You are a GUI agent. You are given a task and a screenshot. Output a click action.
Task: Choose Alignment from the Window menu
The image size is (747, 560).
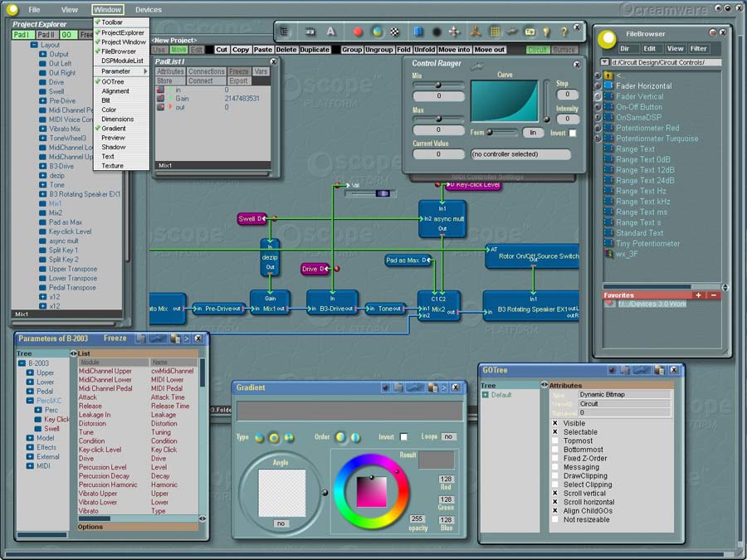point(115,91)
